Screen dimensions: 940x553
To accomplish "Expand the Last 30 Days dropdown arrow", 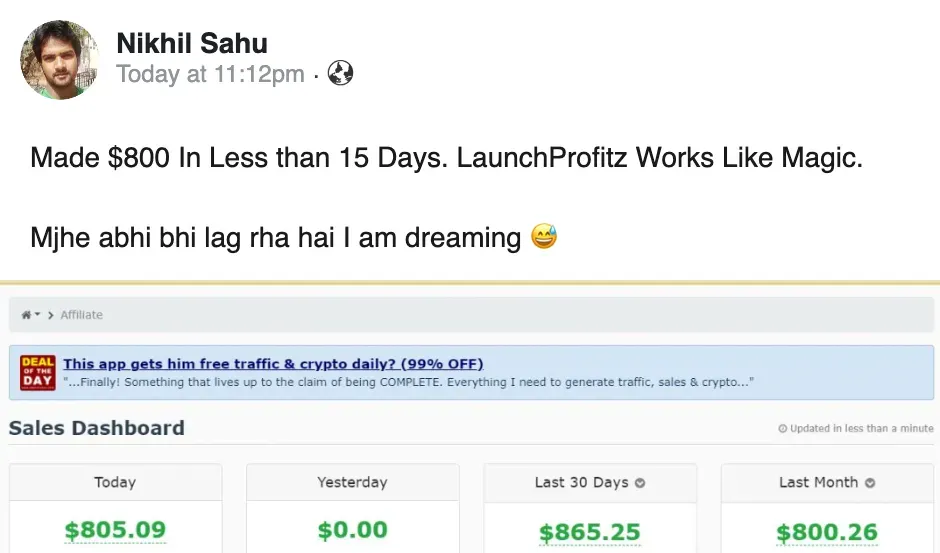I will point(640,483).
